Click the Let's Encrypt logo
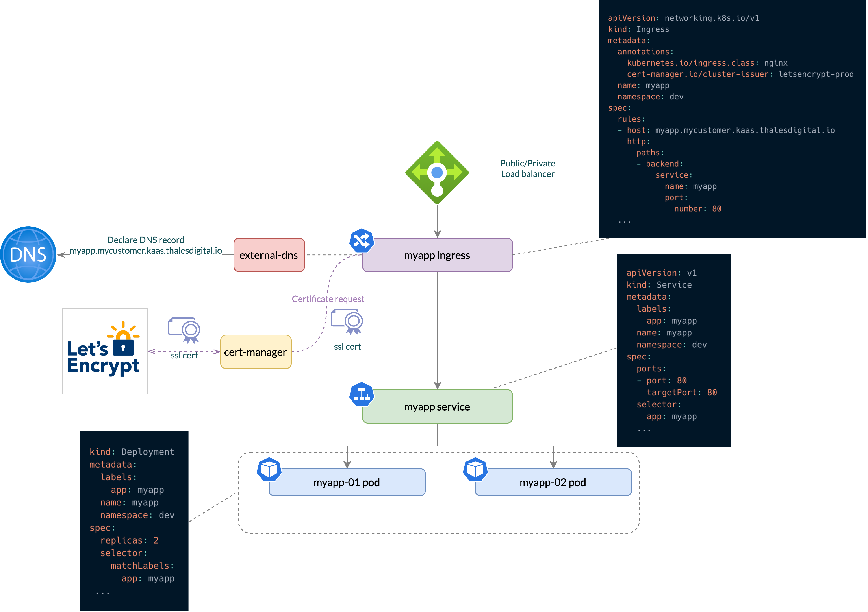 (105, 351)
